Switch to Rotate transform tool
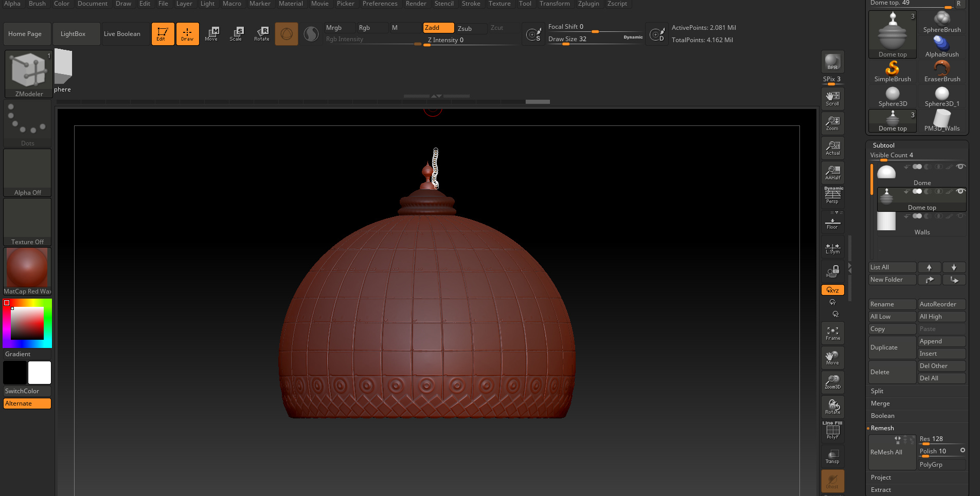Image resolution: width=980 pixels, height=496 pixels. pos(261,34)
